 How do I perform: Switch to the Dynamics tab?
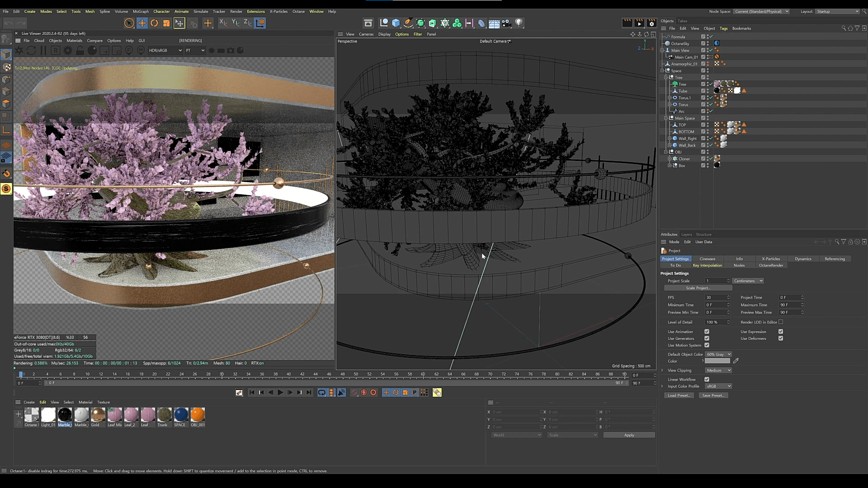tap(803, 259)
